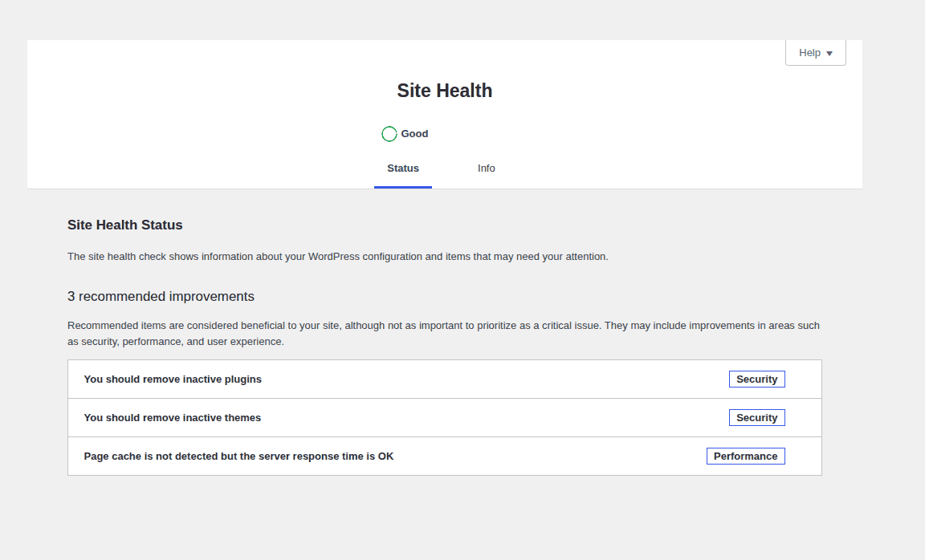Screen dimensions: 925x560
Task: Click Security badge on inactive themes row
Action: click(757, 417)
